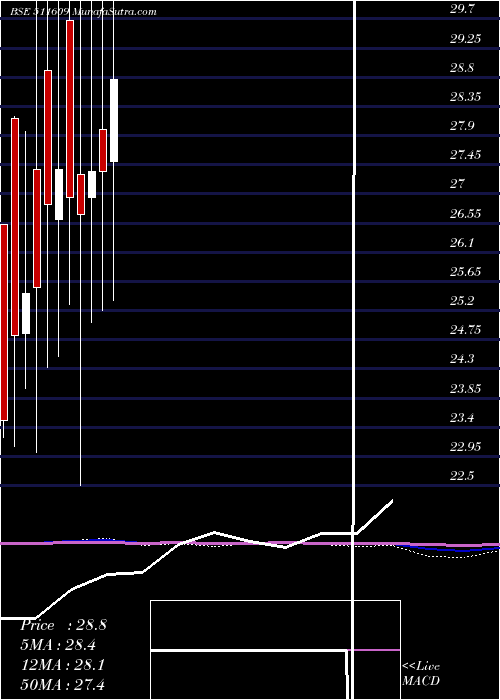Click the '23.85' price axis label
Screen dimensions: 500x700
click(465, 388)
